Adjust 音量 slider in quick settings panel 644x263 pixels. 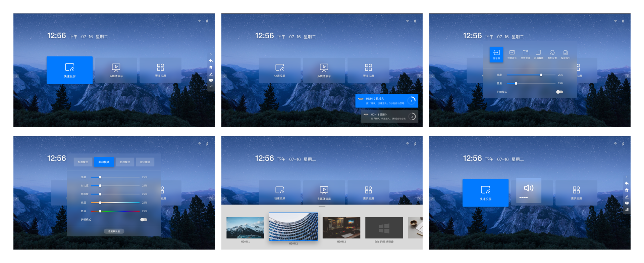(x=531, y=83)
